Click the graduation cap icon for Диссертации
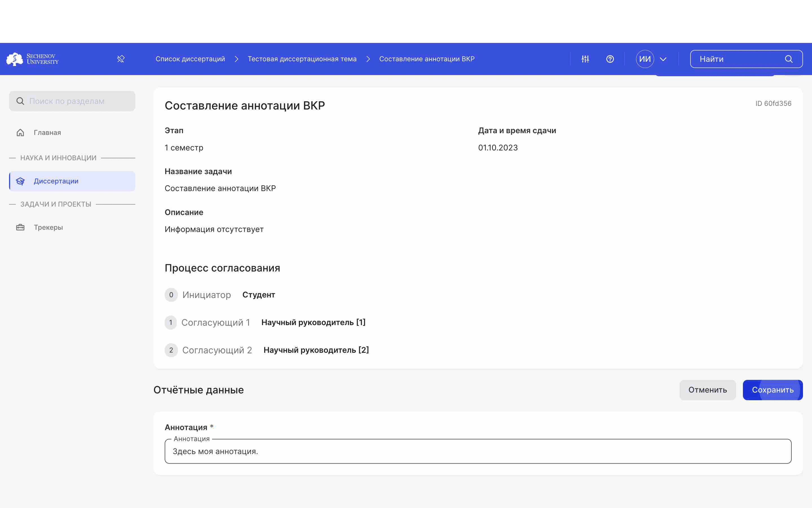The height and width of the screenshot is (508, 812). pyautogui.click(x=20, y=181)
